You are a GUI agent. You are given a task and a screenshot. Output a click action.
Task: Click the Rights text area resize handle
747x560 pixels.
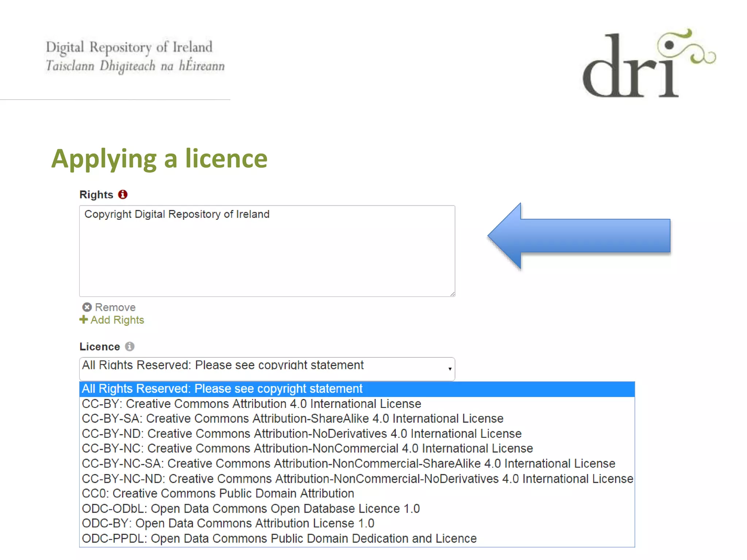point(452,294)
